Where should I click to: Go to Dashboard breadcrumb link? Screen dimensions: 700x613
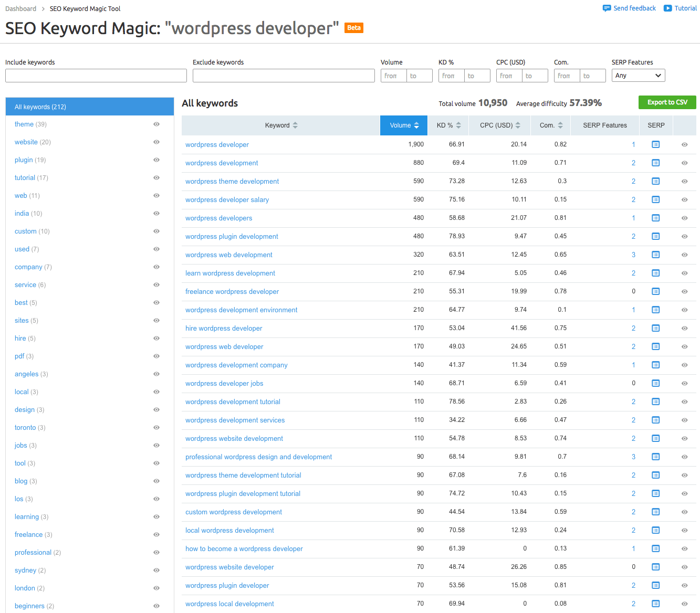(21, 9)
